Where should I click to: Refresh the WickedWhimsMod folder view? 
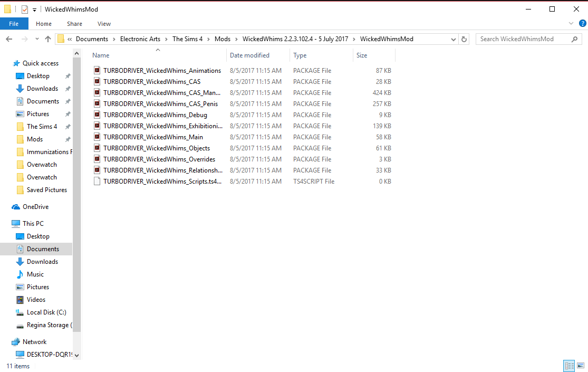point(464,39)
